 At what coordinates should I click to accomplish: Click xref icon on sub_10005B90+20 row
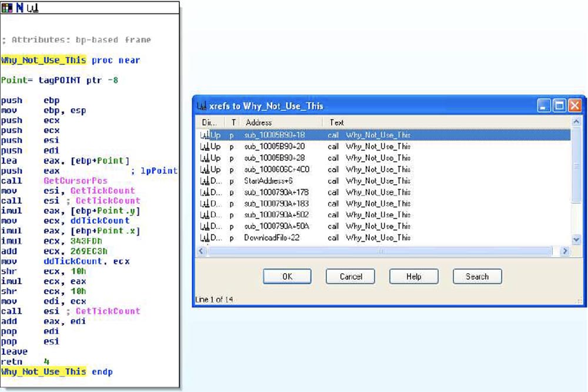[205, 147]
